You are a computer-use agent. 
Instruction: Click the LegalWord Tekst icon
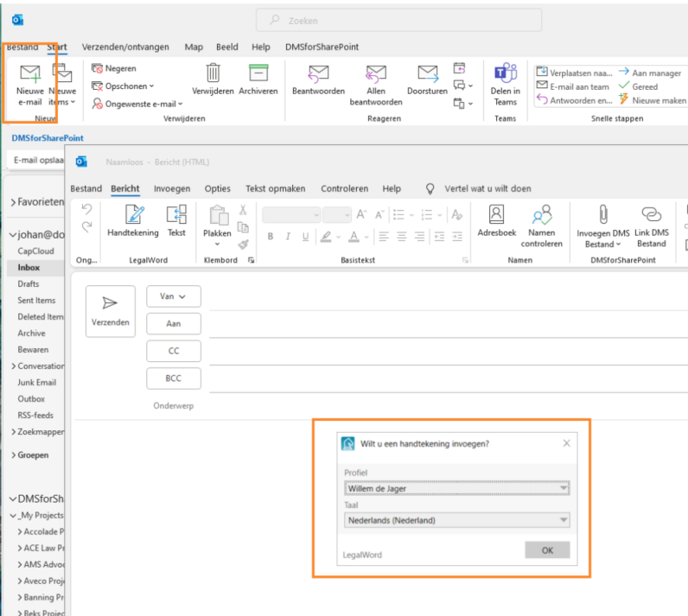pos(176,214)
